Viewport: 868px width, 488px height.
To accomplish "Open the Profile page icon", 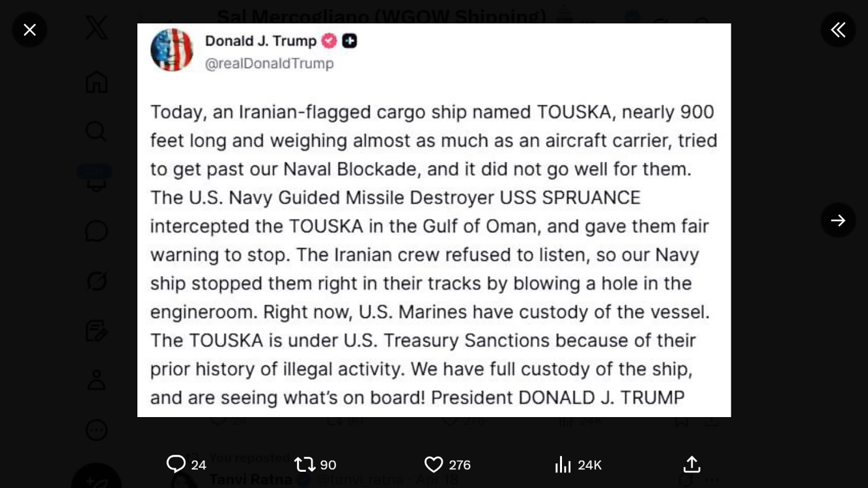I will tap(96, 380).
